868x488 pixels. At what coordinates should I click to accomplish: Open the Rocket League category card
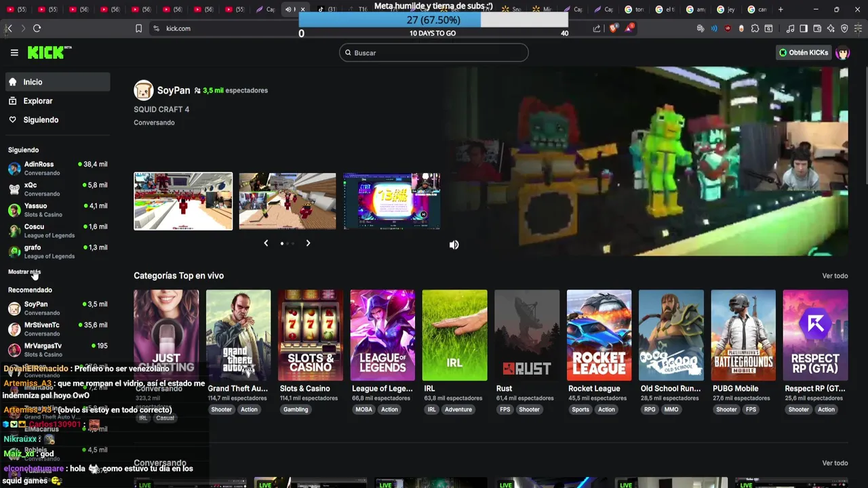click(x=599, y=335)
